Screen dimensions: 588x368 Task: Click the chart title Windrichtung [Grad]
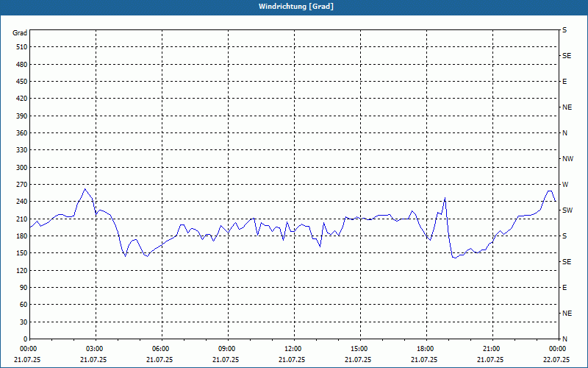coord(296,7)
